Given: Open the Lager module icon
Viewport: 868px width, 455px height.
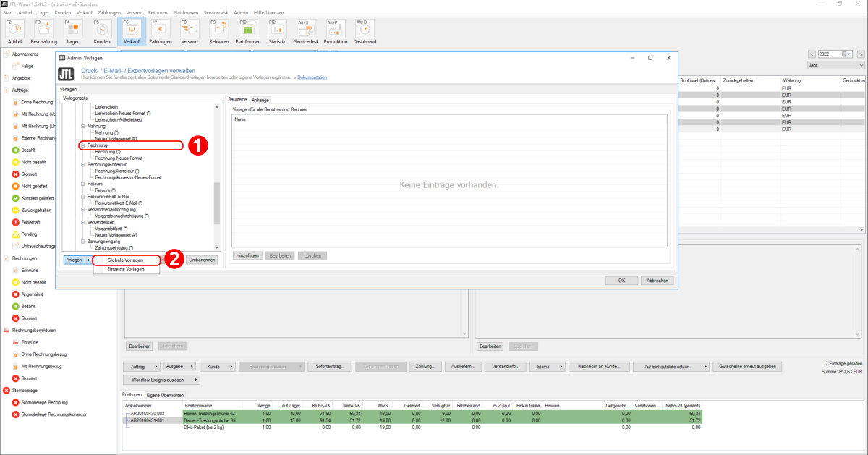Looking at the screenshot, I should click(73, 31).
